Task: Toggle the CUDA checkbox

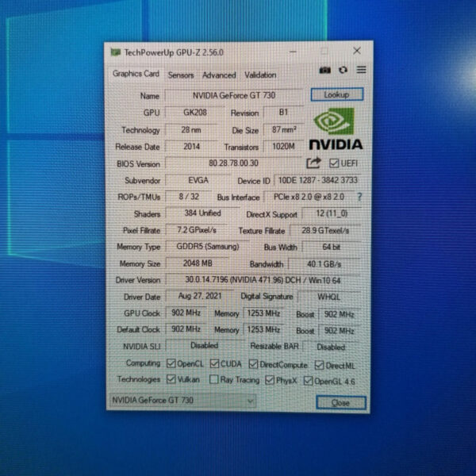Action: [x=214, y=363]
